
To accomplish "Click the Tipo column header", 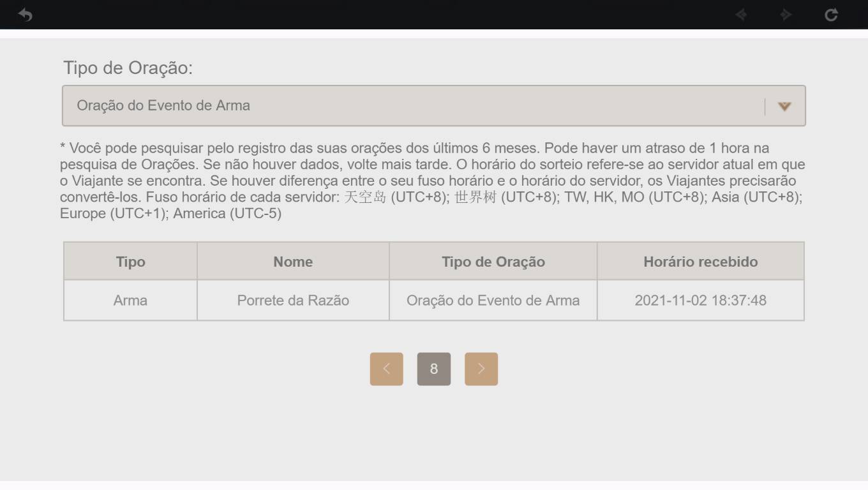I will (130, 262).
